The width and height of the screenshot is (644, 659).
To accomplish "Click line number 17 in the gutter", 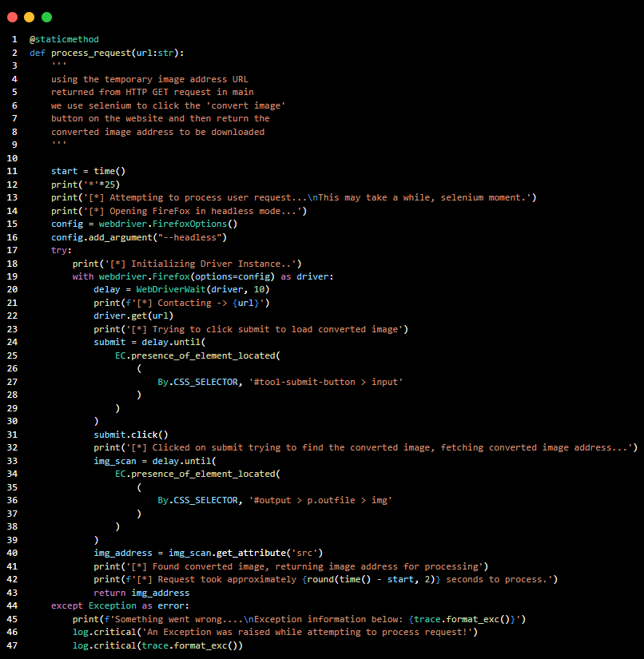I will pos(12,251).
